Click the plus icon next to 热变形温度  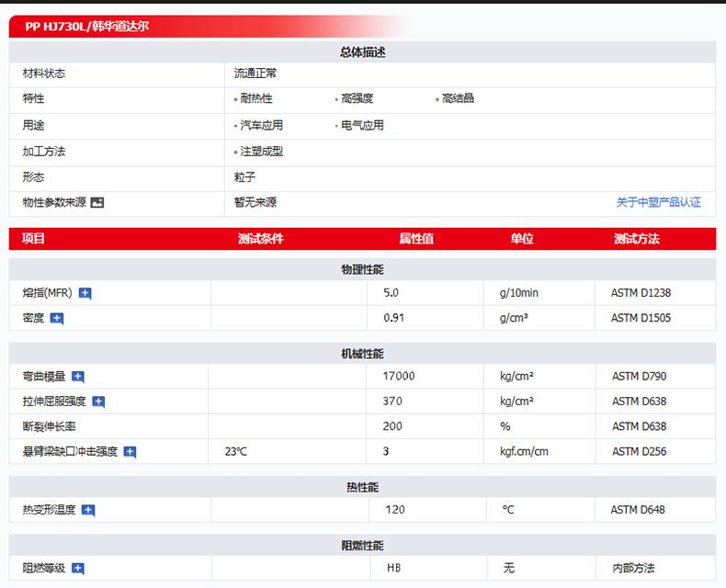pyautogui.click(x=88, y=510)
